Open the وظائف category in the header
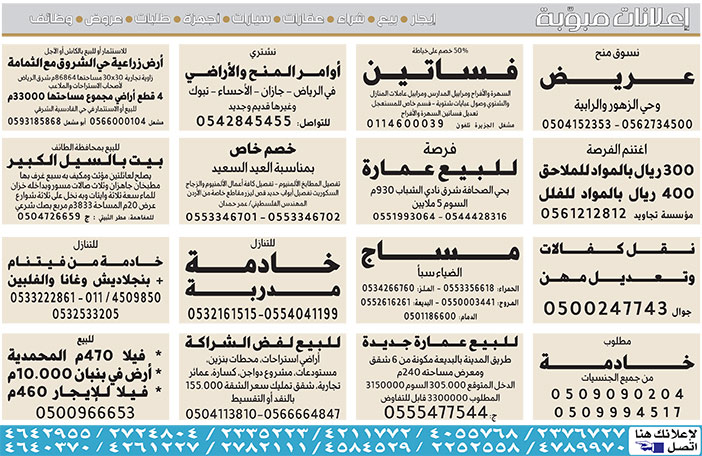Viewport: 702px width, 456px height. click(51, 19)
